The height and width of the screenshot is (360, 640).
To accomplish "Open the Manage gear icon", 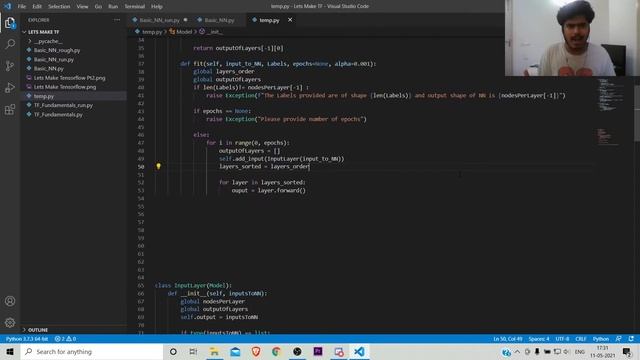I will 10,322.
